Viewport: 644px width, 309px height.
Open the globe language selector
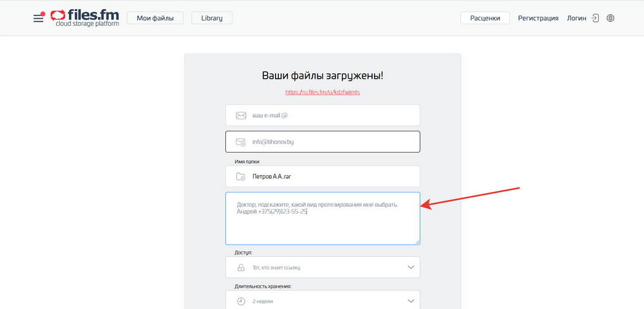tap(611, 18)
